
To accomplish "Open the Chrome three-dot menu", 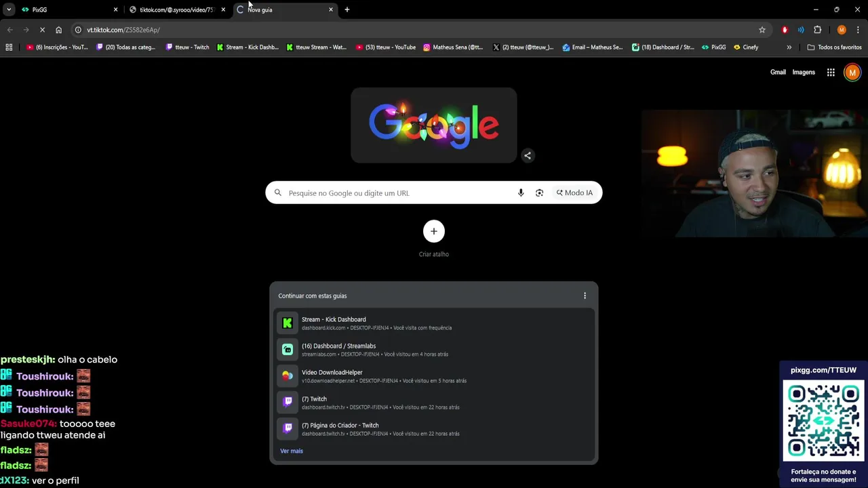I will (x=858, y=30).
